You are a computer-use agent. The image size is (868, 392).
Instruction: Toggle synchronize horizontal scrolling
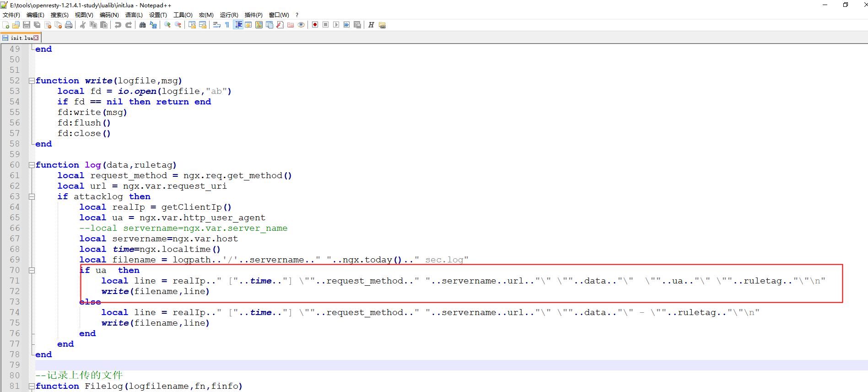coord(203,25)
